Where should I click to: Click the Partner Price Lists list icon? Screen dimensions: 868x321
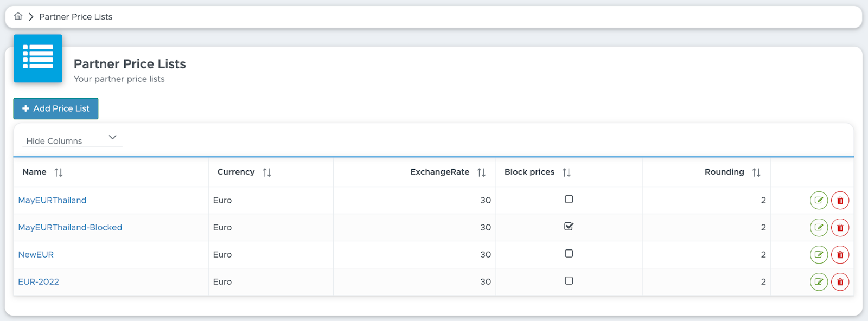tap(38, 59)
